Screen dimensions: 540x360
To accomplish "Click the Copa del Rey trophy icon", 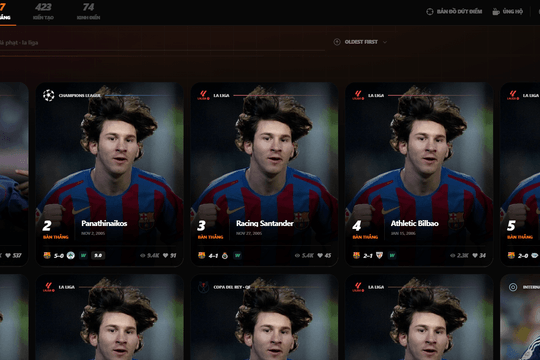I will pyautogui.click(x=203, y=287).
